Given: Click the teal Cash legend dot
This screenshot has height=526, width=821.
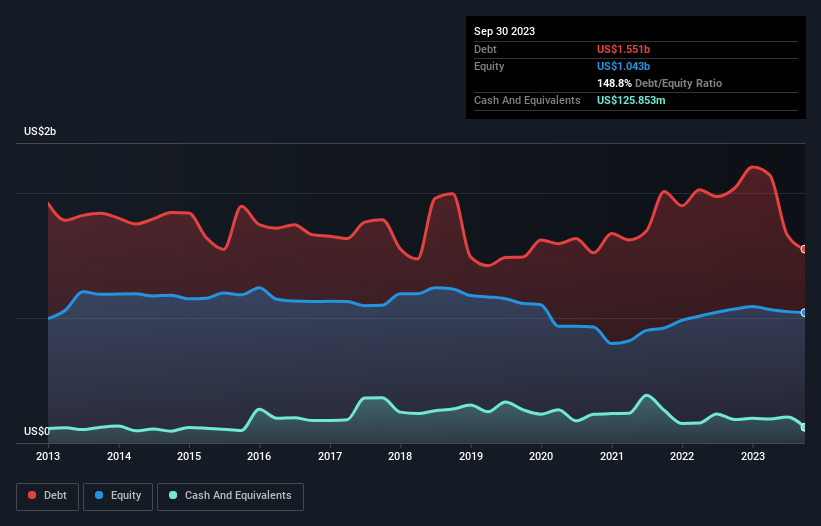Looking at the screenshot, I should pos(174,496).
